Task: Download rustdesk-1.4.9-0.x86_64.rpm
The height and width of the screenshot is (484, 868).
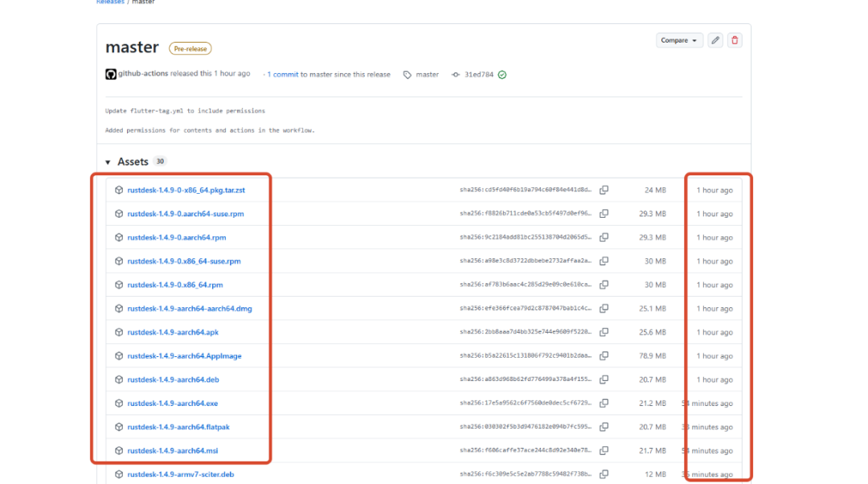Action: coord(175,285)
